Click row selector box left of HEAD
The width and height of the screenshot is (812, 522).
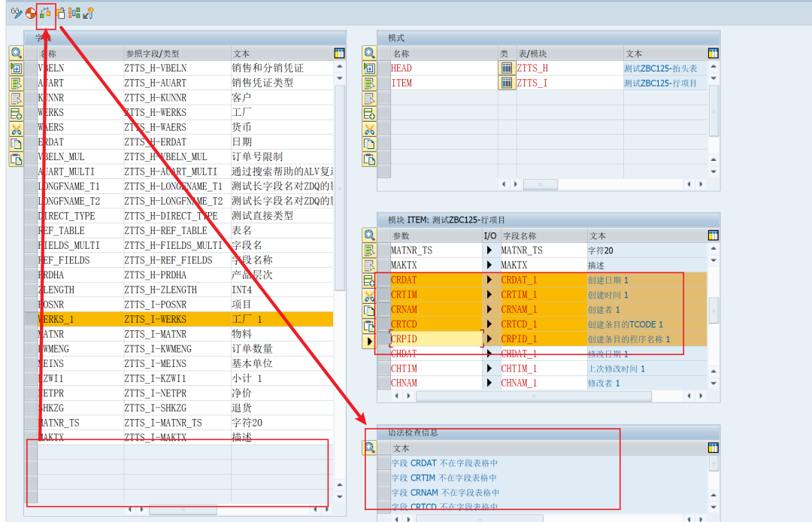coord(383,68)
